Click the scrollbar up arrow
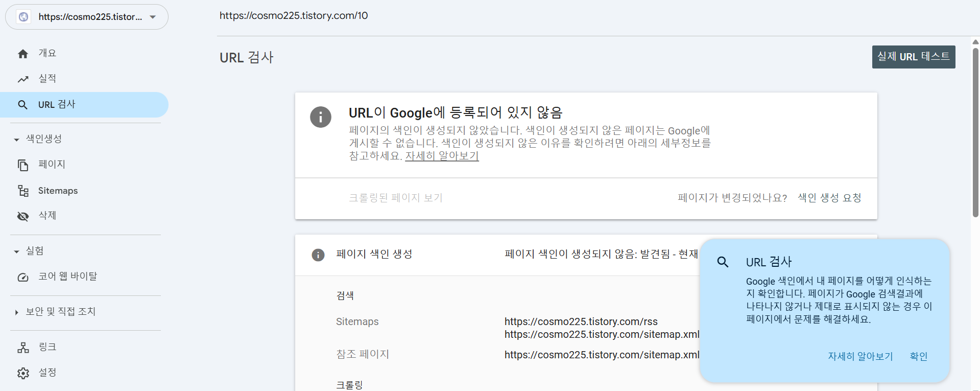 (x=975, y=42)
